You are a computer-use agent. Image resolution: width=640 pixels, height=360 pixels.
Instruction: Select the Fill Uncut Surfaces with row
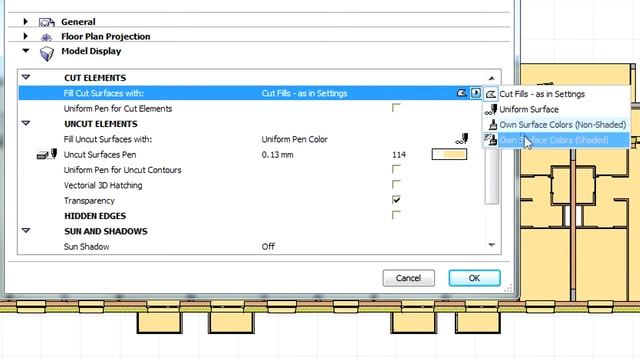(250, 139)
